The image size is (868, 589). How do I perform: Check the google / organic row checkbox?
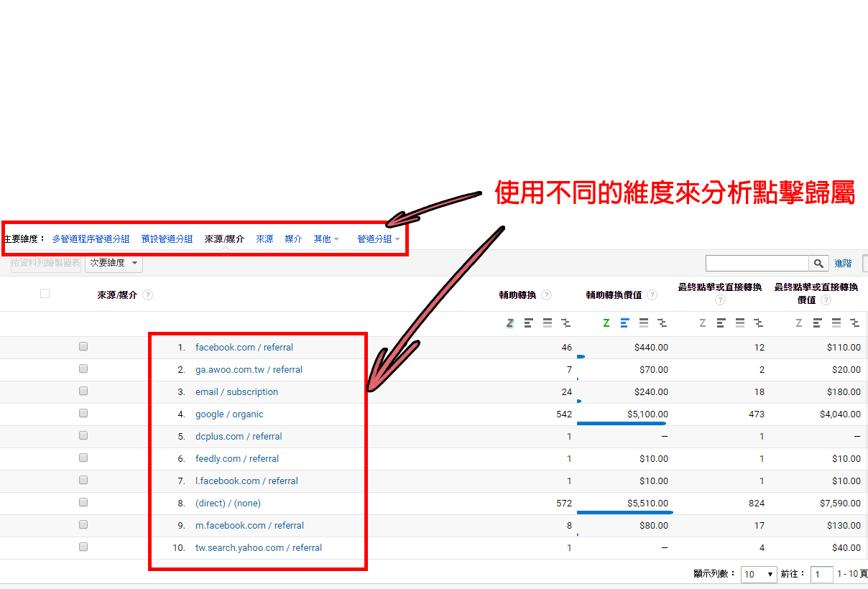[x=83, y=413]
